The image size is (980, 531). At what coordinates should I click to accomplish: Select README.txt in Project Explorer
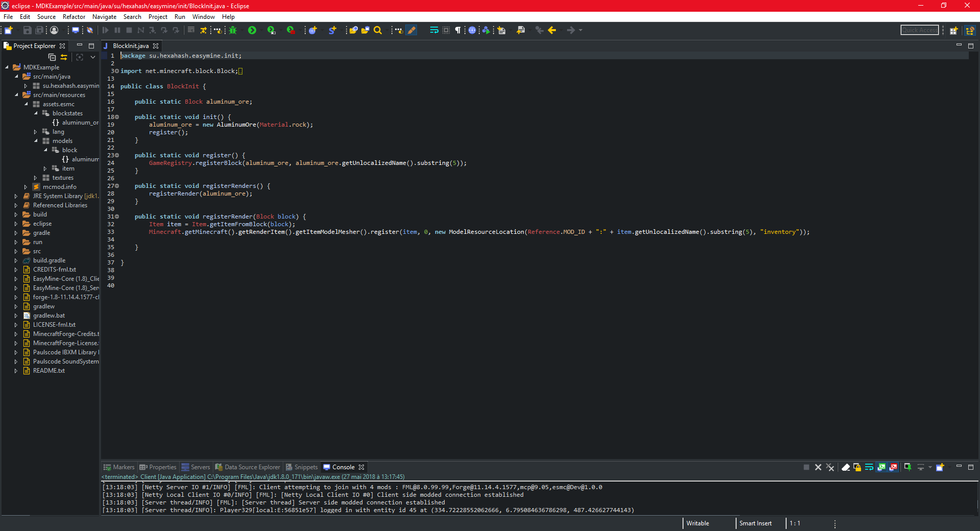(48, 371)
